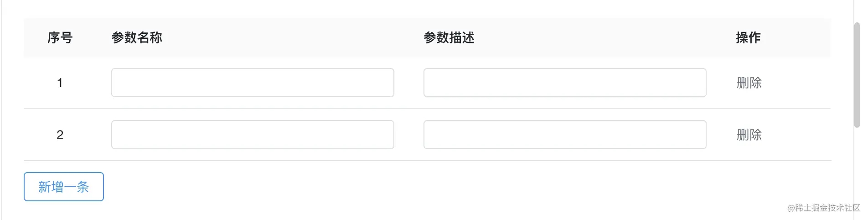The height and width of the screenshot is (220, 868).
Task: Click the 序号 column header
Action: point(60,37)
